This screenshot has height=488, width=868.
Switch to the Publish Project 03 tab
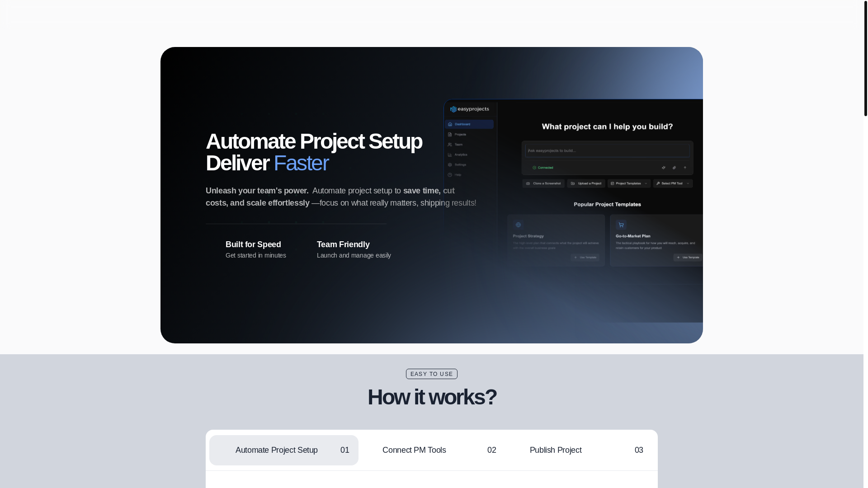[x=579, y=450]
